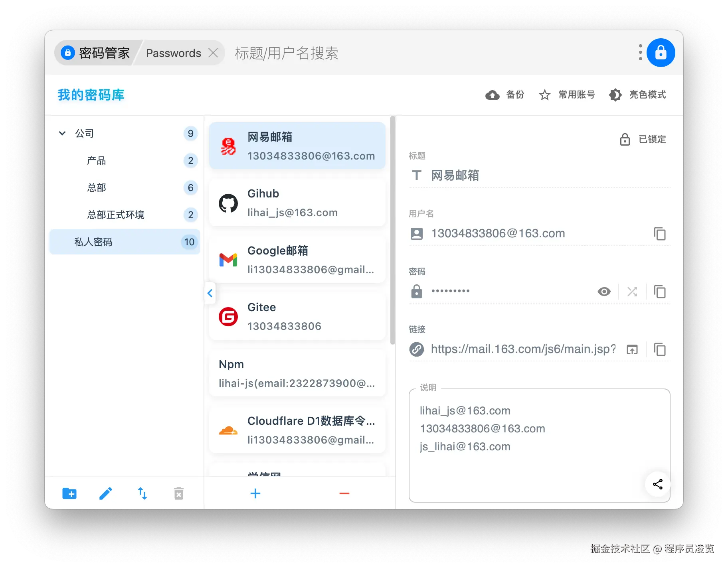
Task: Click the edit pencil icon
Action: coord(105,493)
